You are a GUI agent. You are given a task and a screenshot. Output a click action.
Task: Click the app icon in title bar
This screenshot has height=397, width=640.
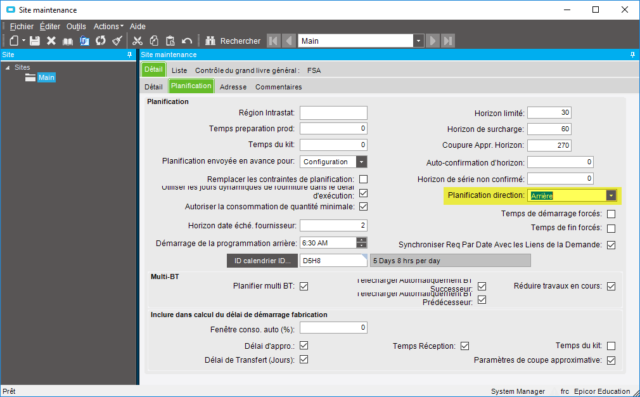(11, 10)
